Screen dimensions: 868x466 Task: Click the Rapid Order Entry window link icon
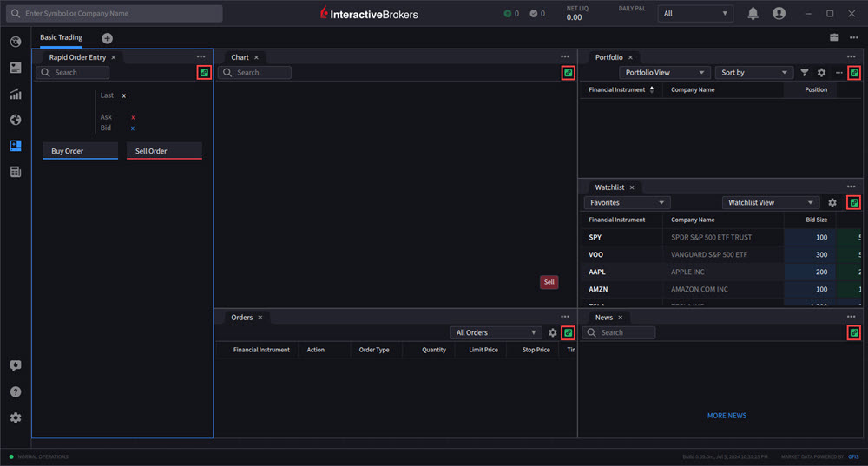pyautogui.click(x=204, y=73)
